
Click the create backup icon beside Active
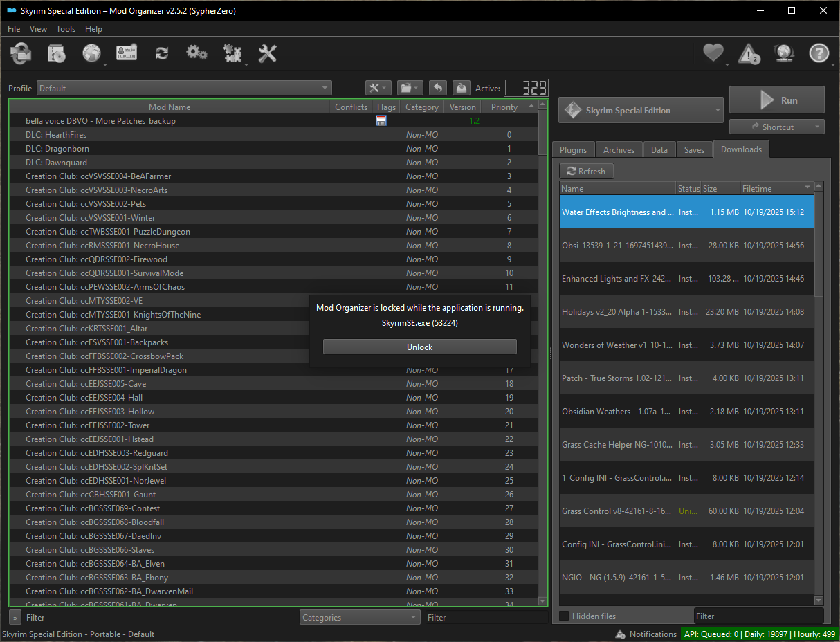pos(462,88)
